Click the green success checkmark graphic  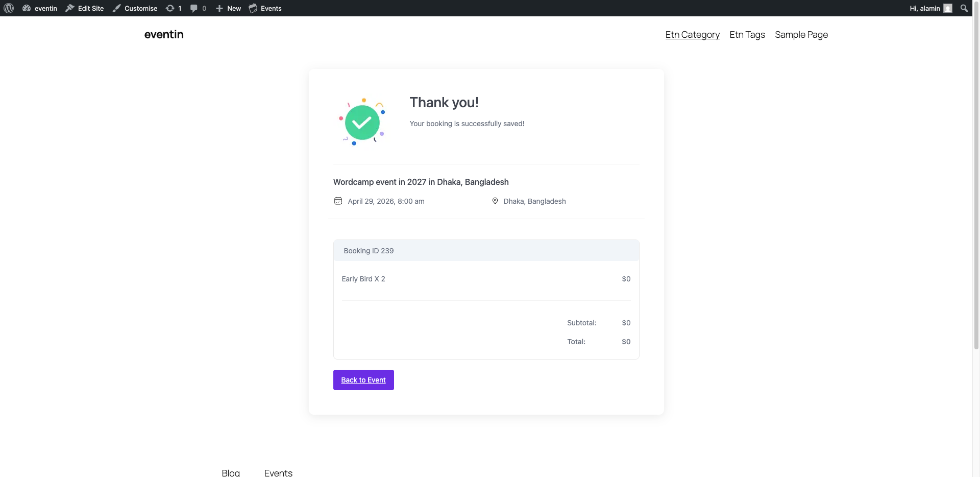tap(361, 122)
